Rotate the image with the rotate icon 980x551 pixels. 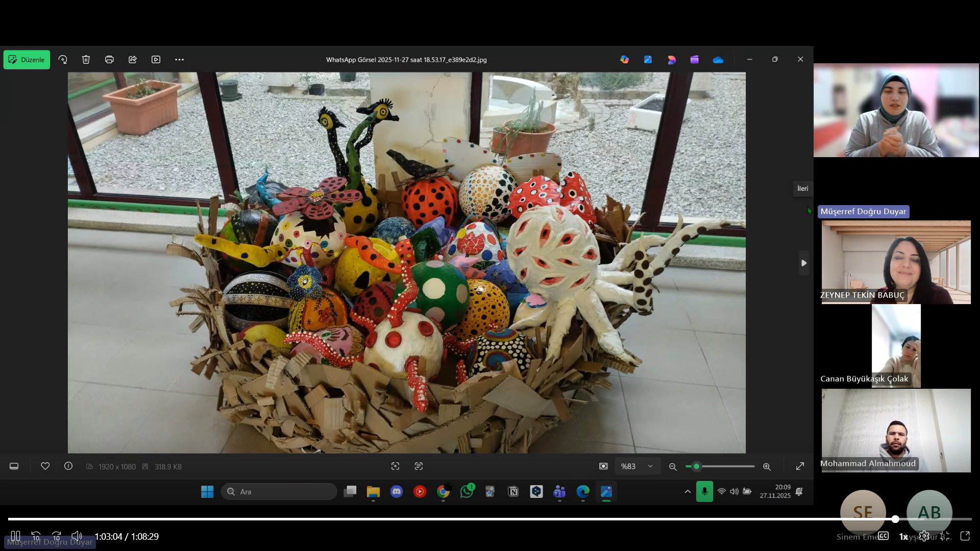pos(63,60)
